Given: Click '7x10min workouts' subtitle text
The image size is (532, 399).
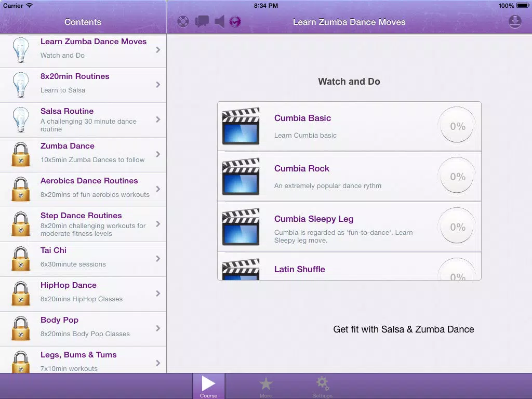Looking at the screenshot, I should [x=69, y=368].
